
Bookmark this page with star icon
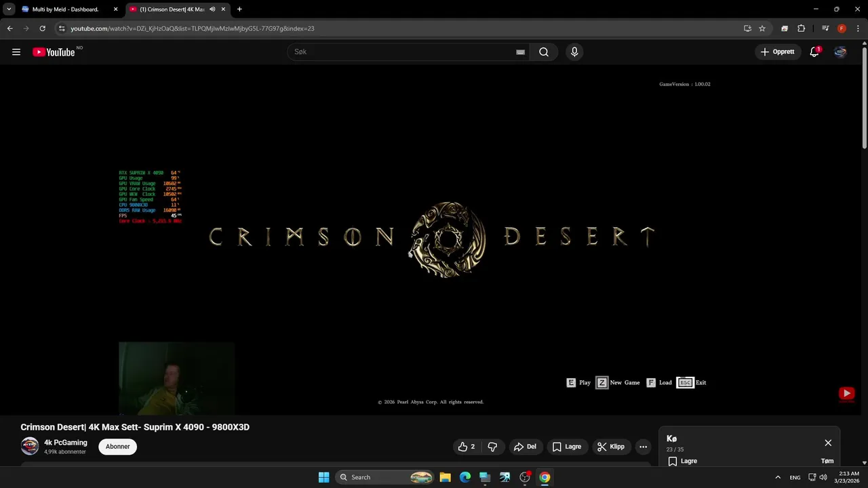[x=762, y=28]
